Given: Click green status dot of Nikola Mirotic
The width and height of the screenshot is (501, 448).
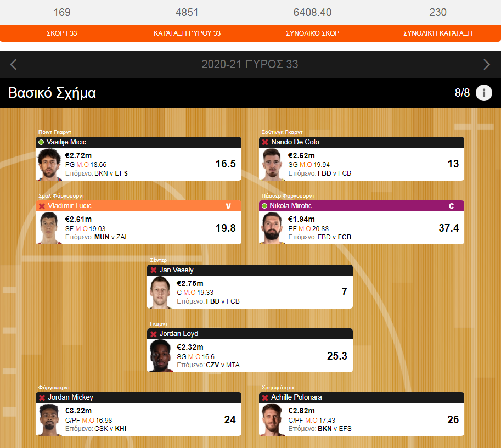Looking at the screenshot, I should pos(264,206).
